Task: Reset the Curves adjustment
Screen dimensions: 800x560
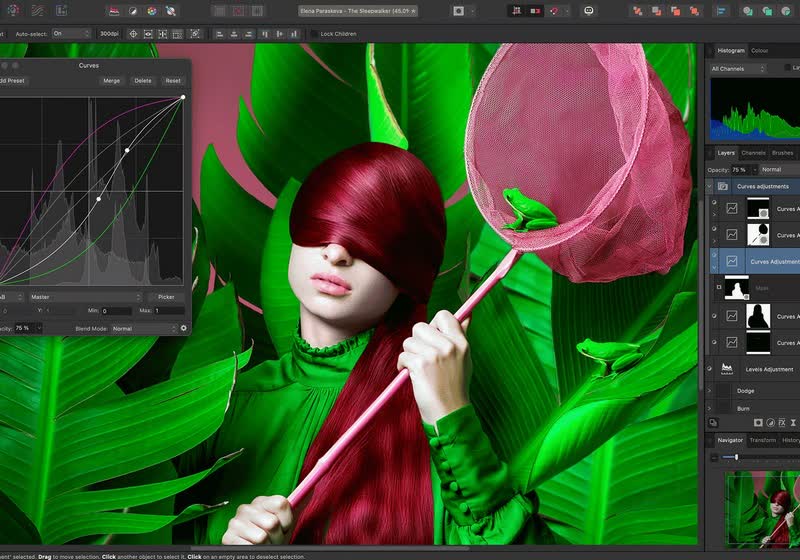Action: pos(173,81)
